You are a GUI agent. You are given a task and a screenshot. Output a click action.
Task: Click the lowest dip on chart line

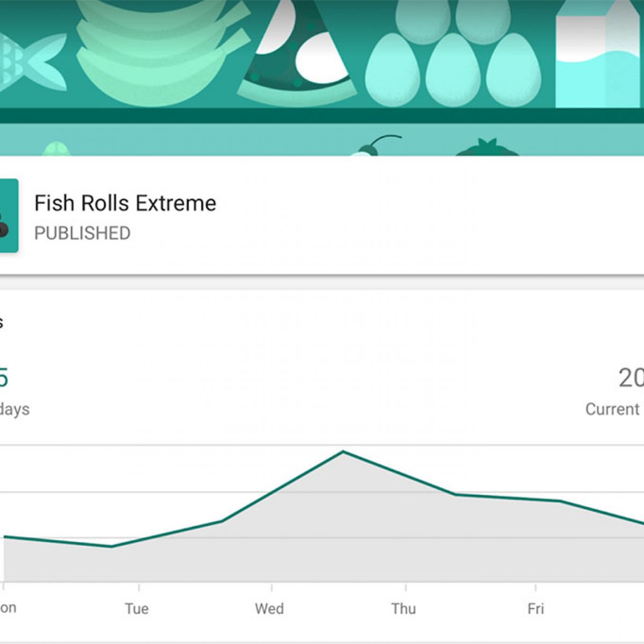pos(112,546)
